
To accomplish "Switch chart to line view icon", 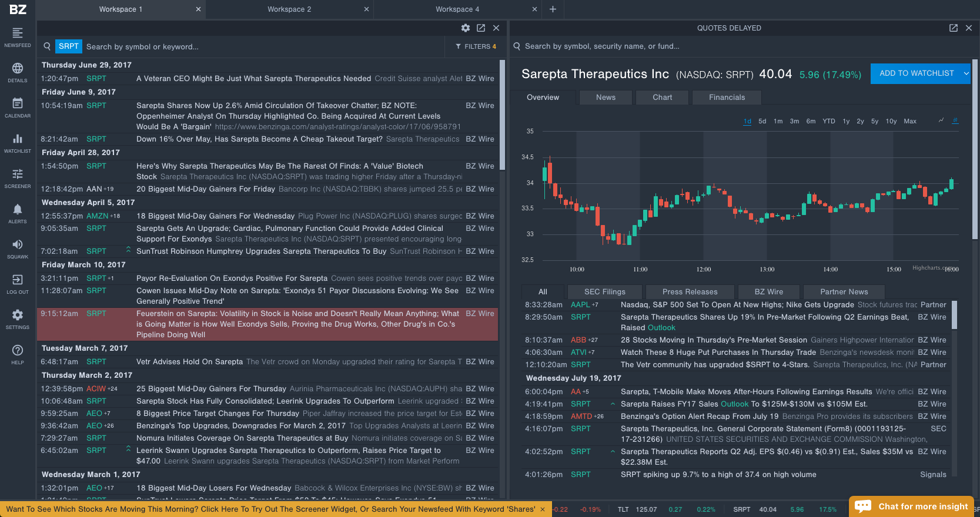I will pyautogui.click(x=941, y=120).
